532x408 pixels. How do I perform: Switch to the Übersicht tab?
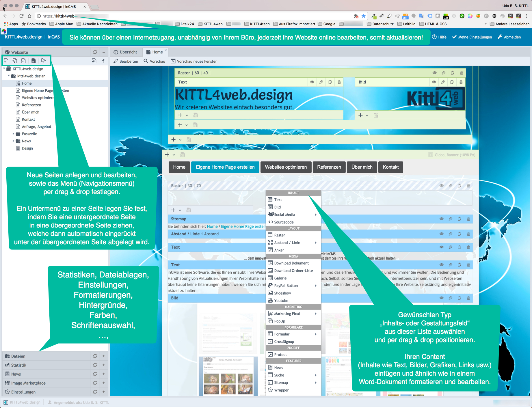125,52
